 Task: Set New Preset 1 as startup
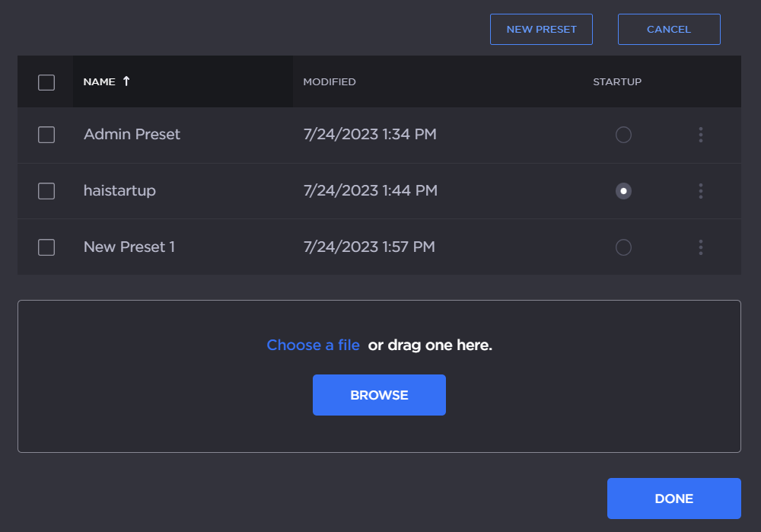[x=623, y=247]
